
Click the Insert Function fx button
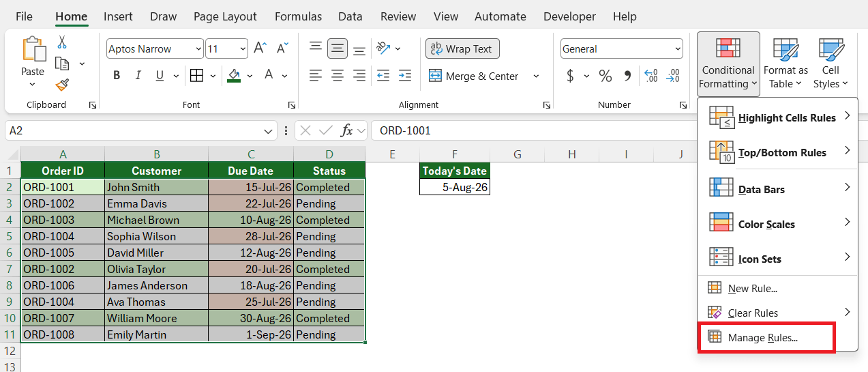(x=347, y=130)
